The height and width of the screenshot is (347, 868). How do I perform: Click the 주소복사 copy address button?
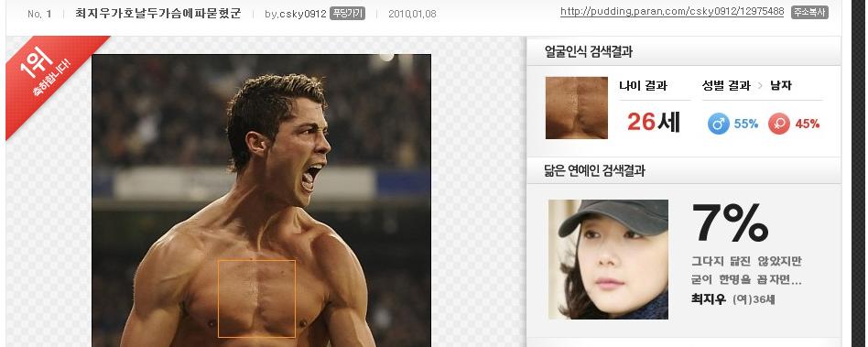[810, 12]
